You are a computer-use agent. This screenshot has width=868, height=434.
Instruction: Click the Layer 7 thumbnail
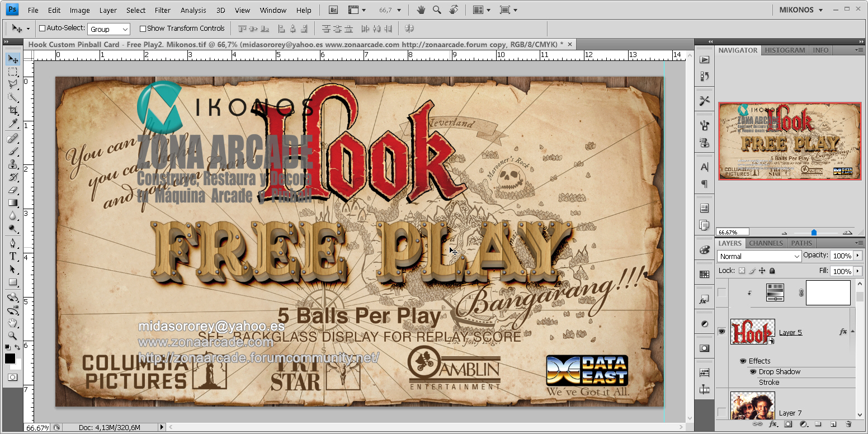coord(753,404)
